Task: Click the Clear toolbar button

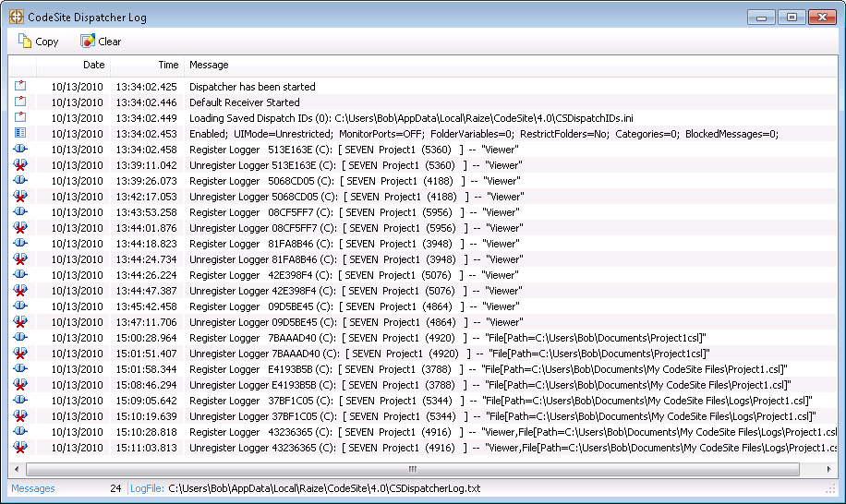Action: (101, 42)
